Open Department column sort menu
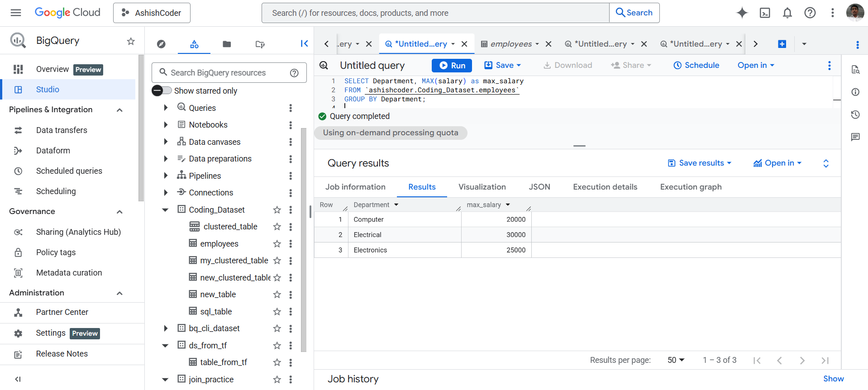This screenshot has height=390, width=868. coord(396,205)
